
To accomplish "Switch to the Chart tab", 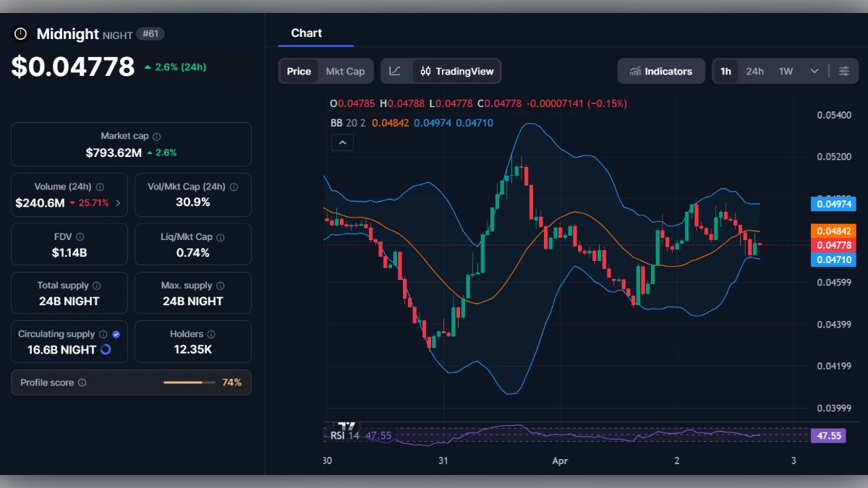I will [x=306, y=33].
